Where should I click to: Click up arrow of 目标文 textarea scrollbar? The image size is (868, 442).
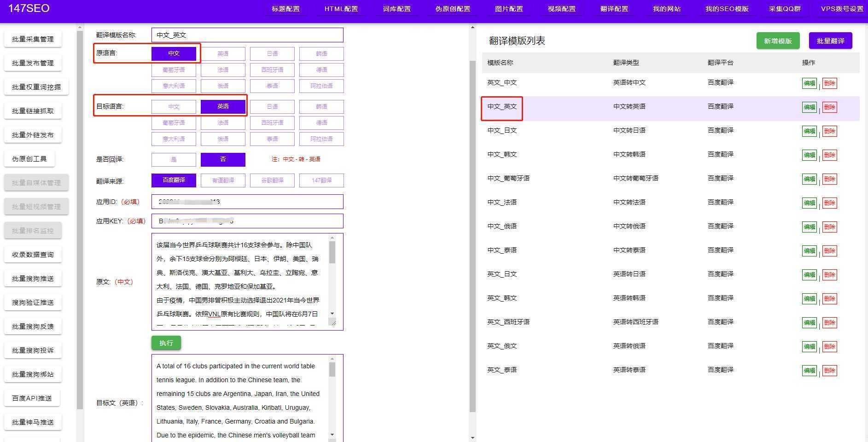tap(332, 359)
